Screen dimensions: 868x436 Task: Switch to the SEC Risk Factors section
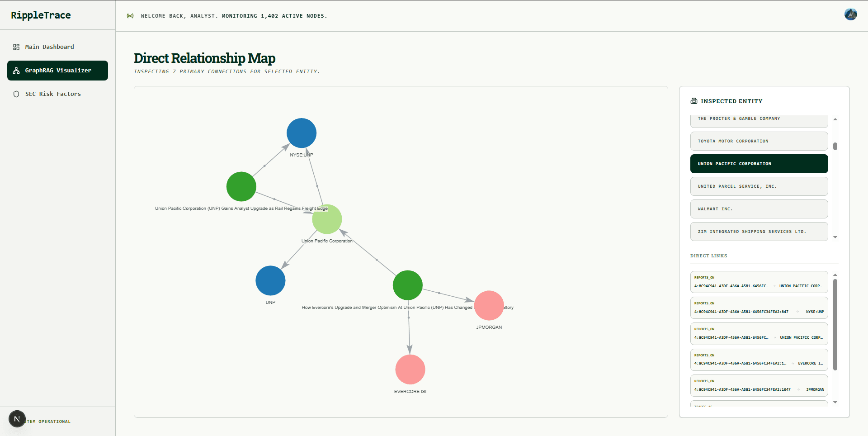pos(53,94)
